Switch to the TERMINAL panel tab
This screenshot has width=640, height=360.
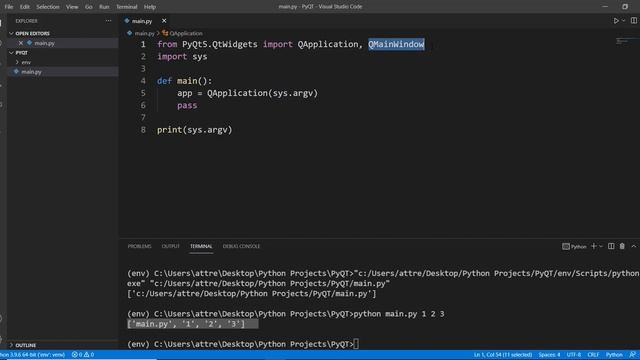pos(201,247)
